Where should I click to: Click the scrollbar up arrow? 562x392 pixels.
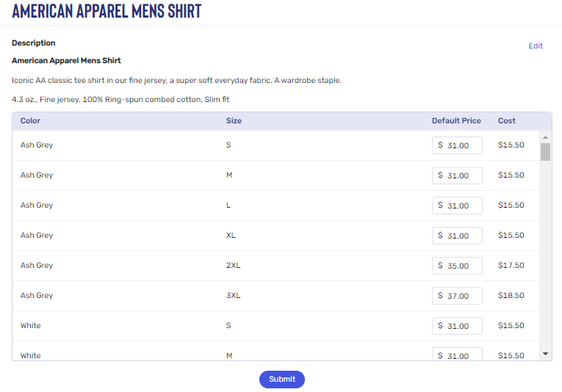click(545, 137)
